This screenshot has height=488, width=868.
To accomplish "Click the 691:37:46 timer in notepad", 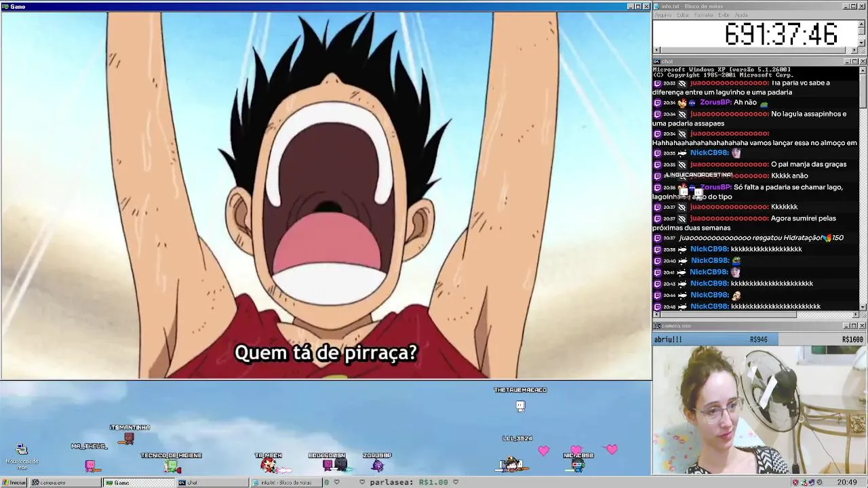I will click(781, 34).
